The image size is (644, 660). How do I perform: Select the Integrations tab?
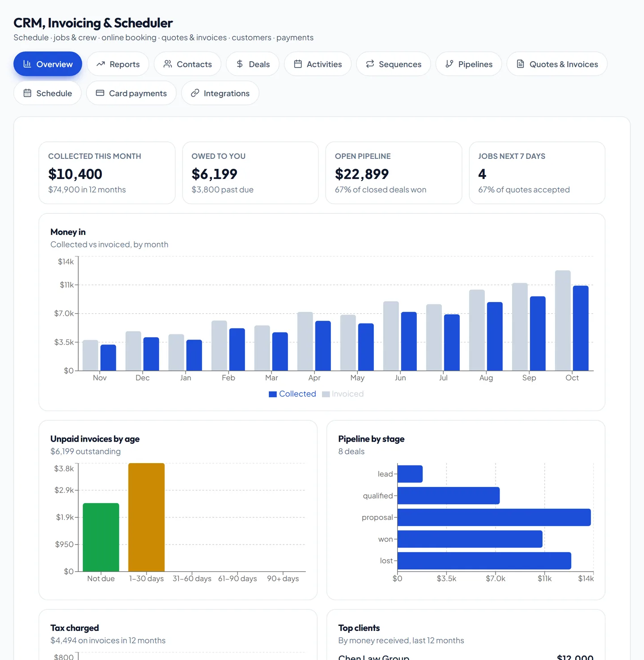[x=220, y=93]
